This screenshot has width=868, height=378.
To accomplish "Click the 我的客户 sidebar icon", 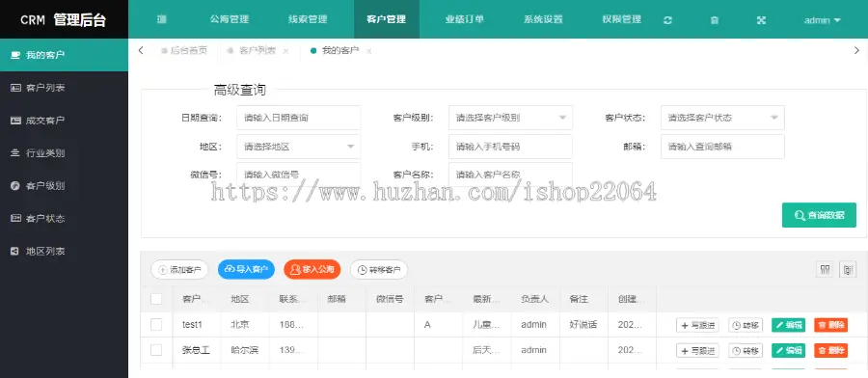I will (15, 55).
